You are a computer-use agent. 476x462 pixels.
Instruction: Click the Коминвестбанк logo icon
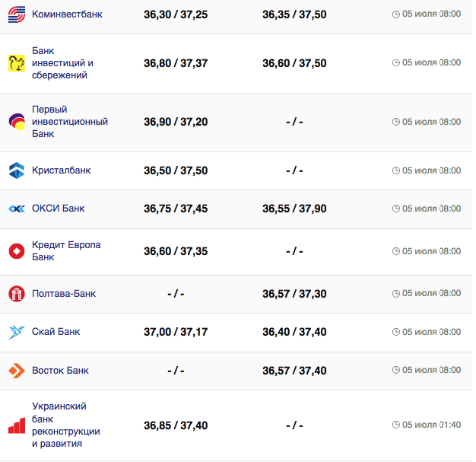17,14
